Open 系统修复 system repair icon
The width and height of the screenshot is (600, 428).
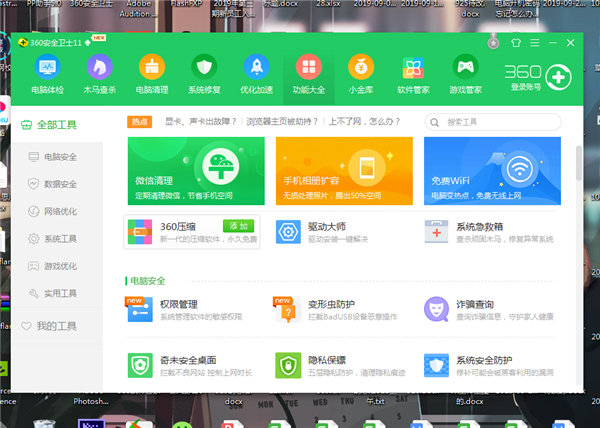tap(204, 67)
